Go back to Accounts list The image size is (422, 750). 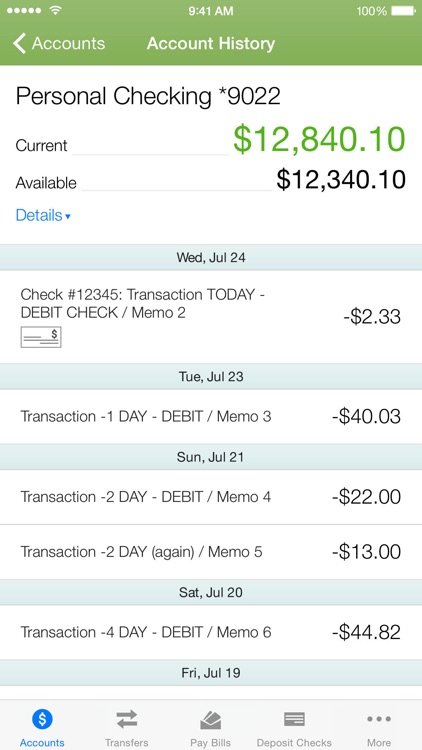tap(59, 44)
